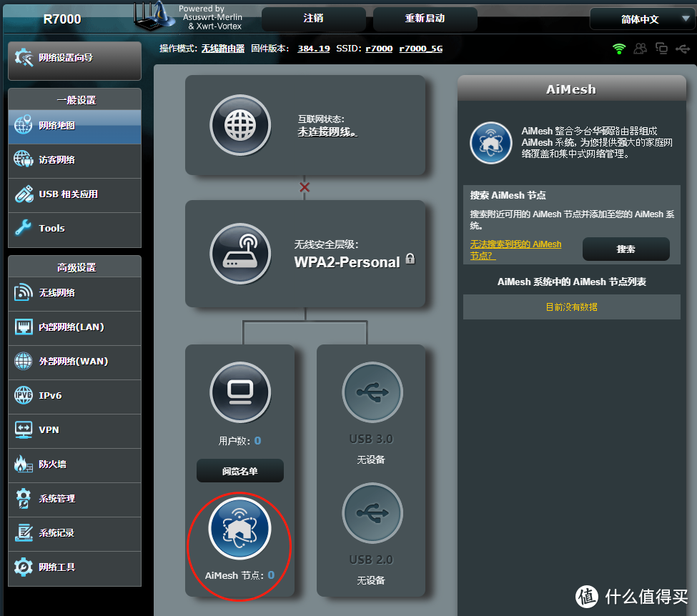Viewport: 697px width, 616px height.
Task: Open the USB 相关应用 sidebar icon
Action: click(x=24, y=195)
